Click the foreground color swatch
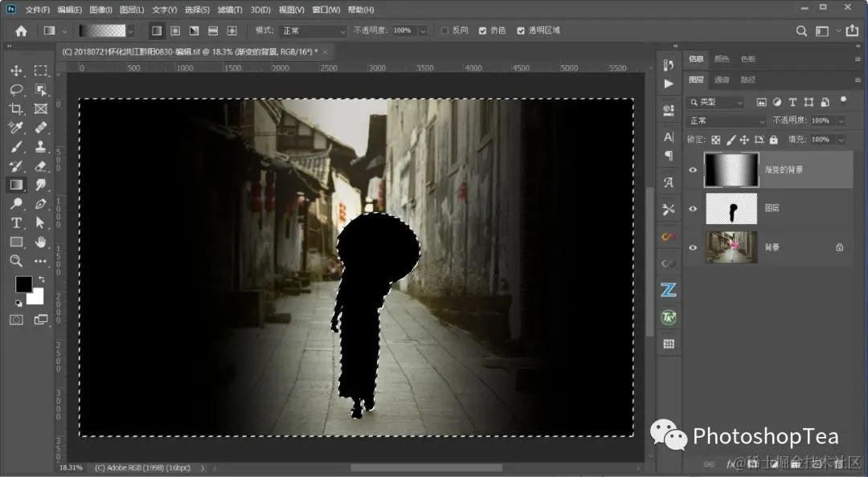The image size is (868, 477). pyautogui.click(x=23, y=284)
